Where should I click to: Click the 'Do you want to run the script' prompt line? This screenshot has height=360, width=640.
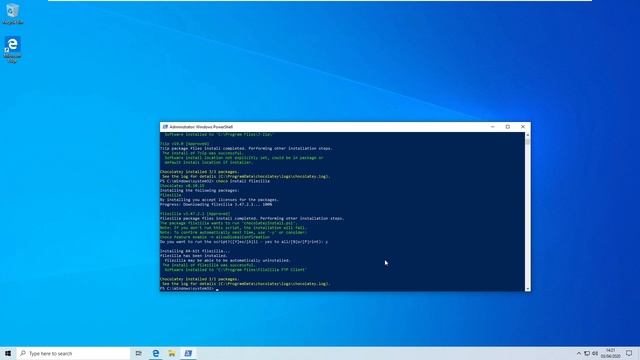click(244, 242)
